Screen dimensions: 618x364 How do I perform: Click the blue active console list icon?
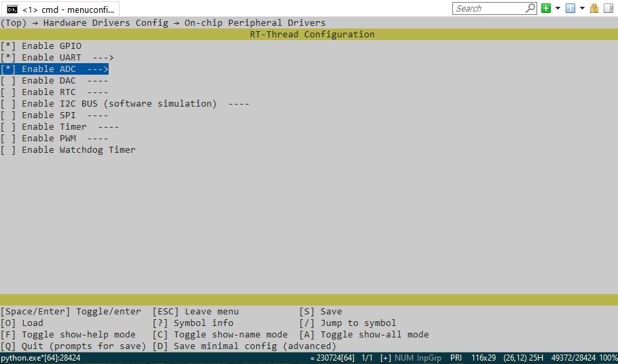(570, 8)
